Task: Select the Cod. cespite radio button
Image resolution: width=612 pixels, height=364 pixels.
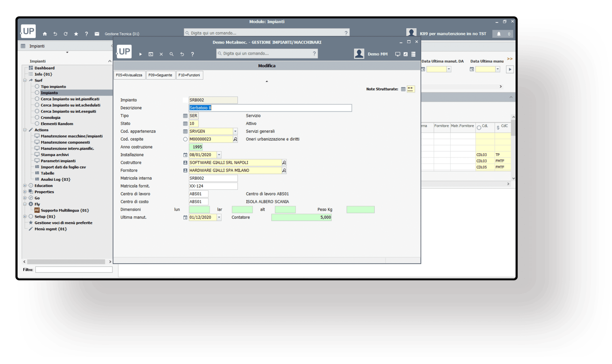Action: coord(185,139)
